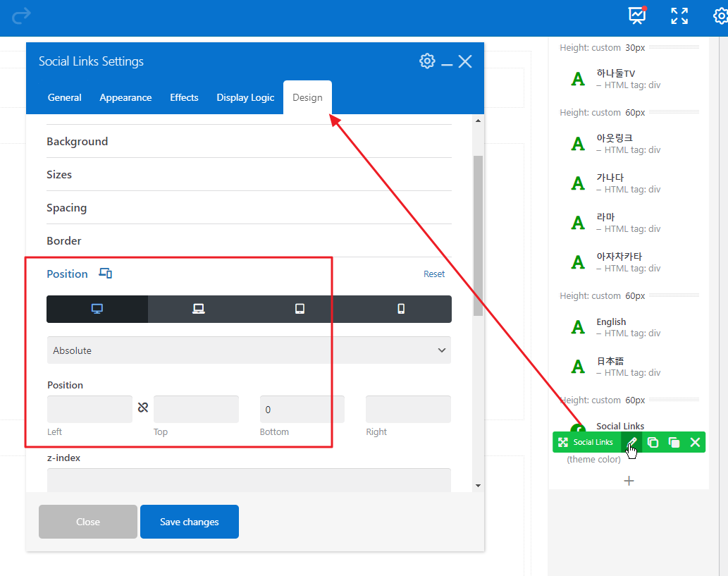Click the green Social Links toolbar label

pos(593,442)
